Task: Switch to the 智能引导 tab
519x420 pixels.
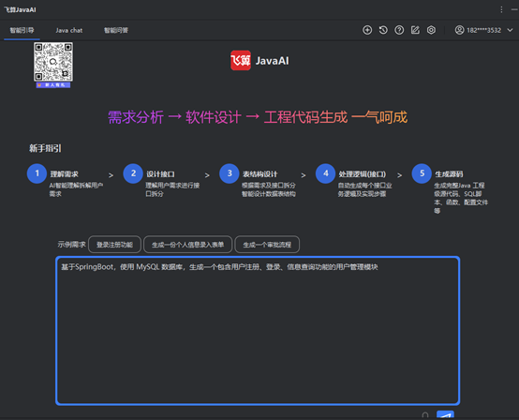Action: [x=22, y=30]
